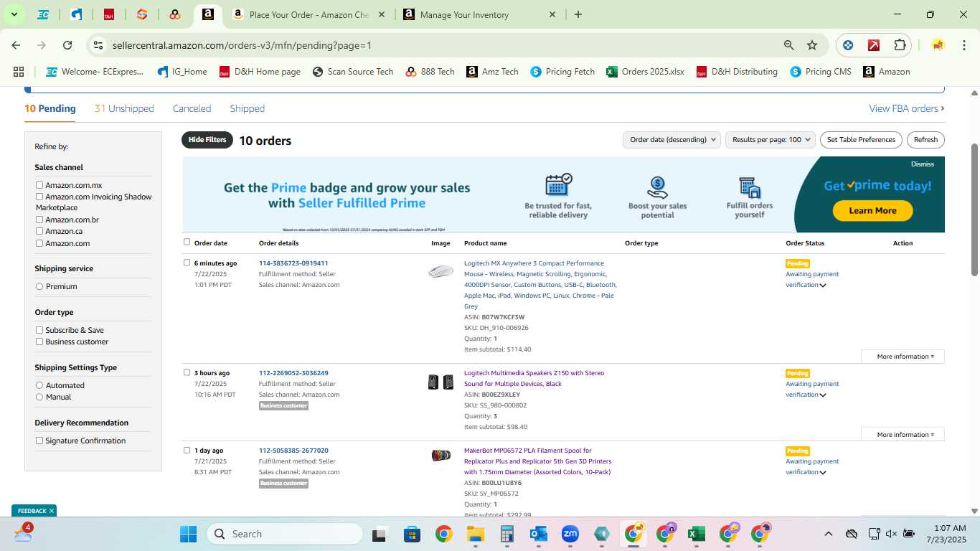The image size is (980, 551).
Task: Check Subscribe & Save order type
Action: [x=39, y=330]
